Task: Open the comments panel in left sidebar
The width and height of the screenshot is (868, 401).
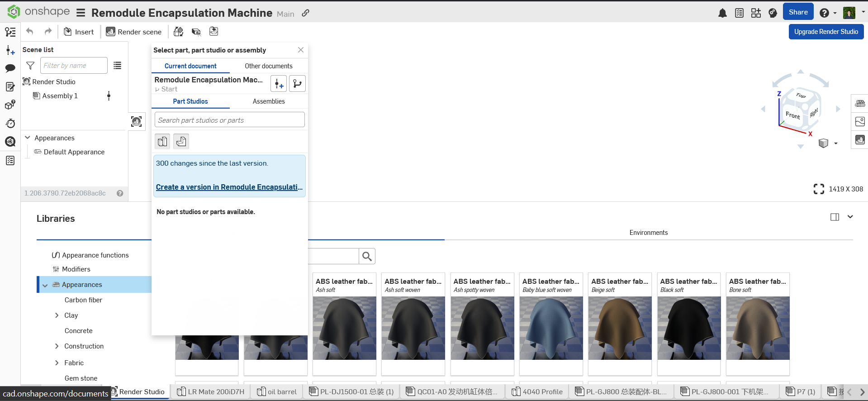Action: [10, 68]
